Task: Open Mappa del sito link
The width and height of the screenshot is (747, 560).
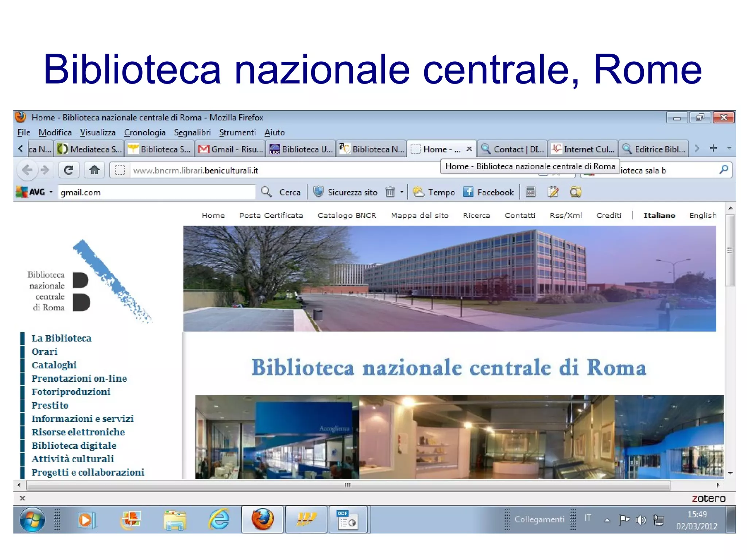Action: tap(420, 216)
